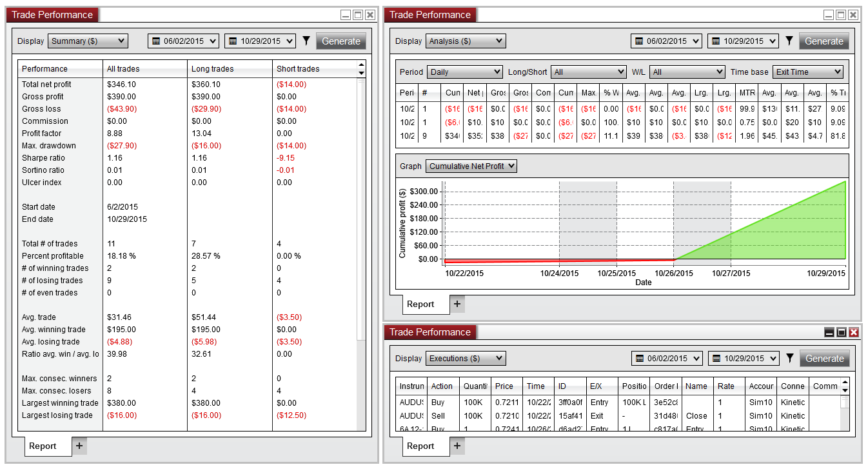Viewport: 868px width, 467px height.
Task: Click calendar icon of Summary start date 06/02/2015
Action: click(x=156, y=41)
